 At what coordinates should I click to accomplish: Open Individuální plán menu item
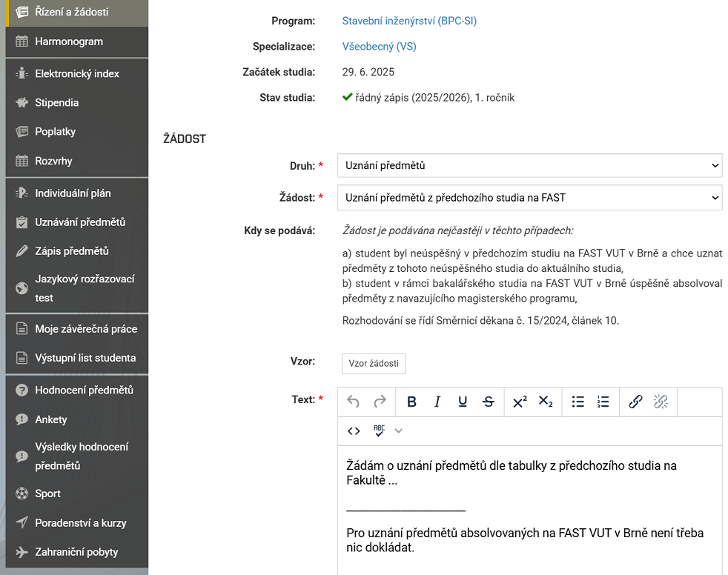click(x=77, y=193)
